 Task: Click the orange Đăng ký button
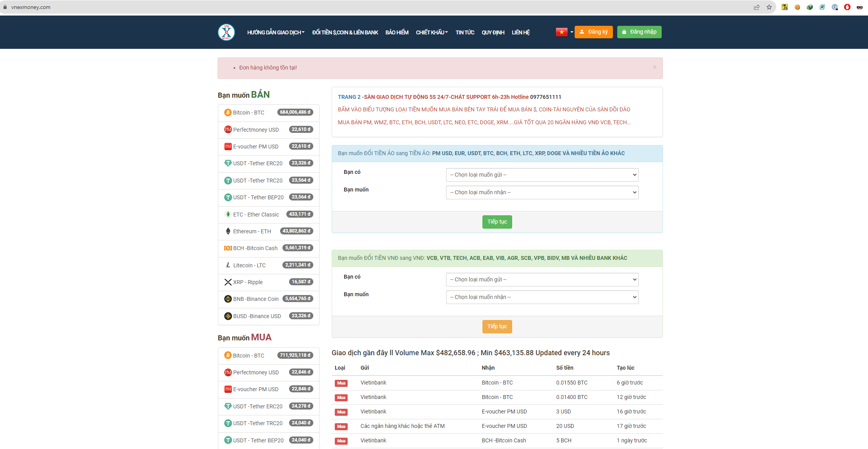[x=593, y=32]
